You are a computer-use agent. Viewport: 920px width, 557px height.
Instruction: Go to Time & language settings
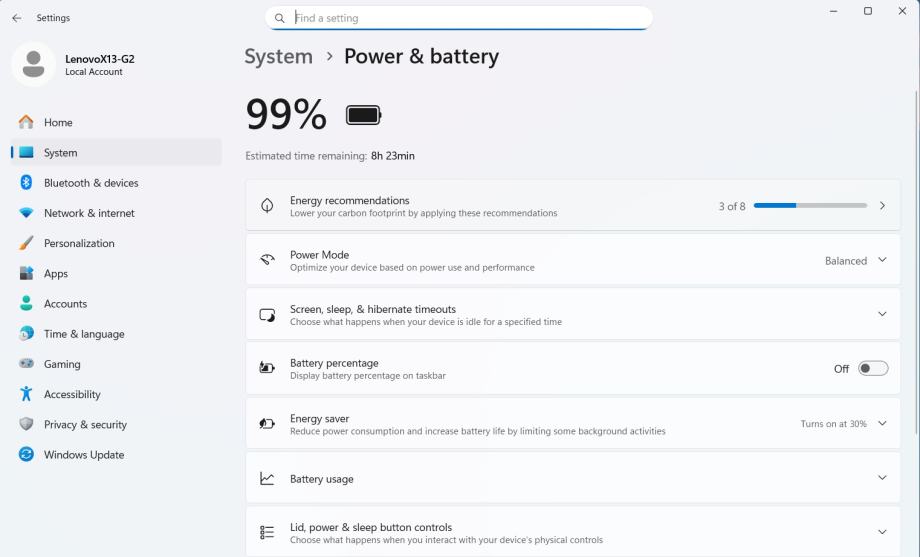click(84, 334)
